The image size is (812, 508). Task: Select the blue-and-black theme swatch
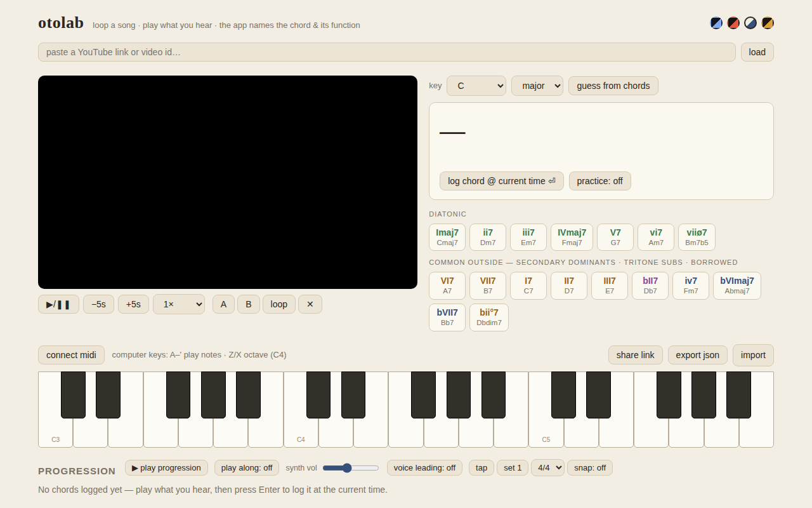(x=716, y=23)
